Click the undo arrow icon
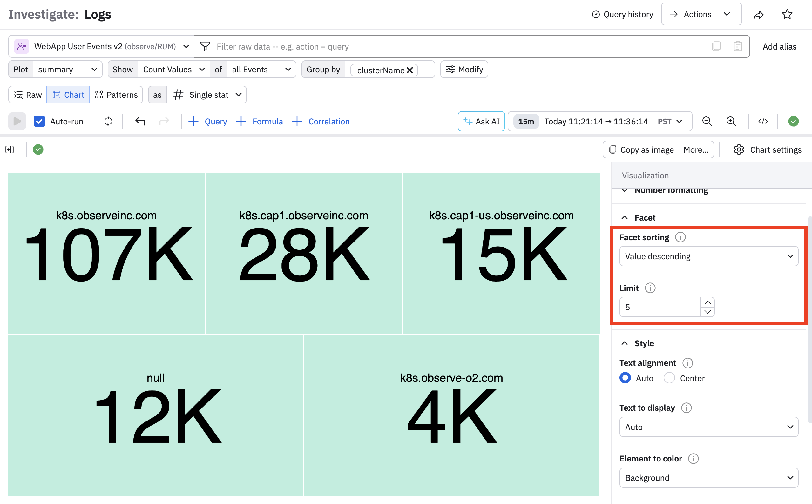 tap(140, 121)
